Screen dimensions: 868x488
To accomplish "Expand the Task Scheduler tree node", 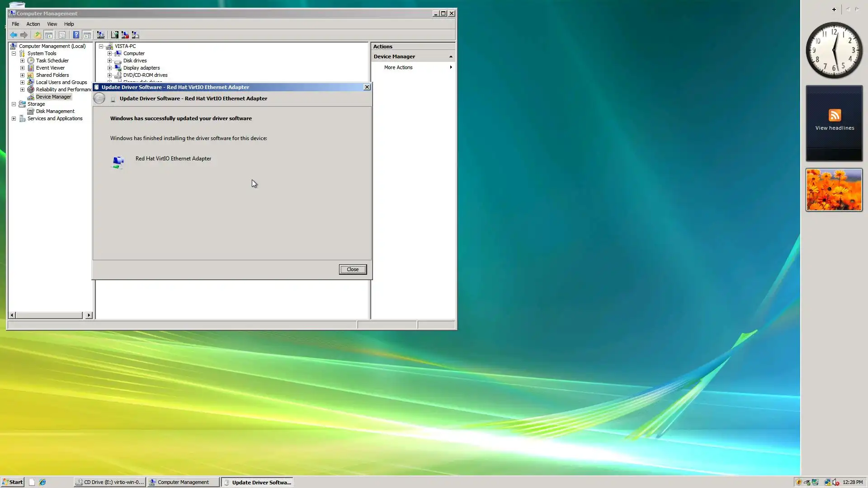I will [22, 61].
